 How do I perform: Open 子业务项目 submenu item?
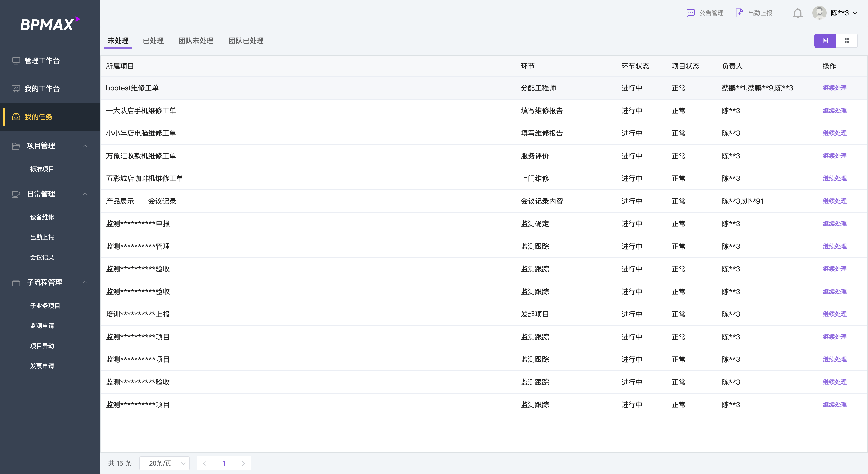point(45,306)
